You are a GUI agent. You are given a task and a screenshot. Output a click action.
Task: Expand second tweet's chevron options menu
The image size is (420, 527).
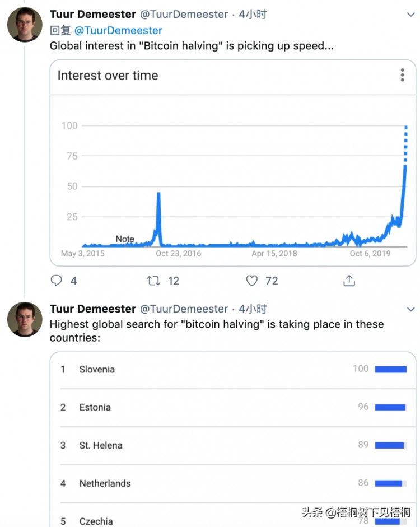tap(410, 309)
